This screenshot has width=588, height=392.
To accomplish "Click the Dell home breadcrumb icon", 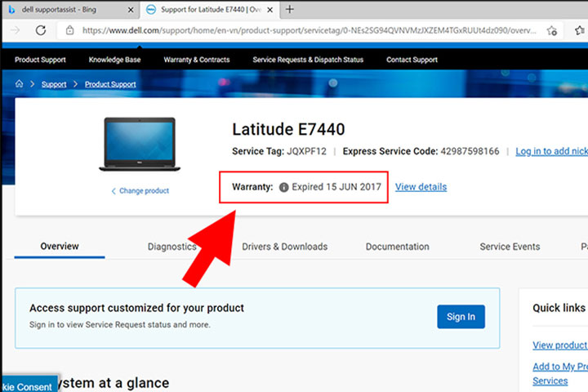I will (x=19, y=83).
